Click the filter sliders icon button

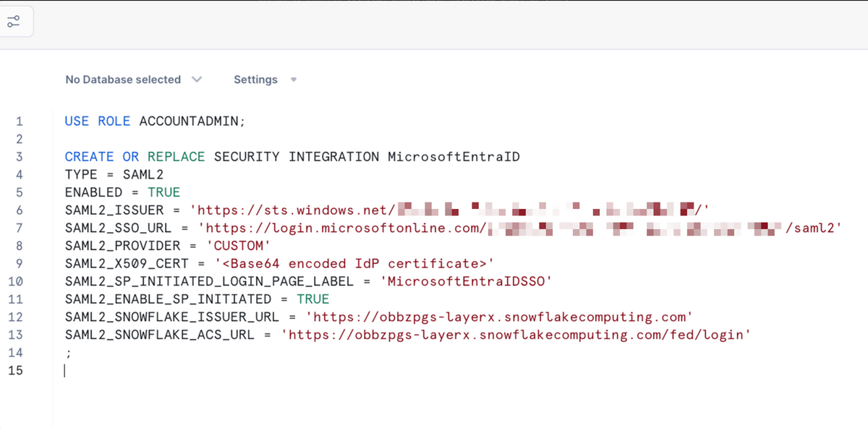(14, 22)
